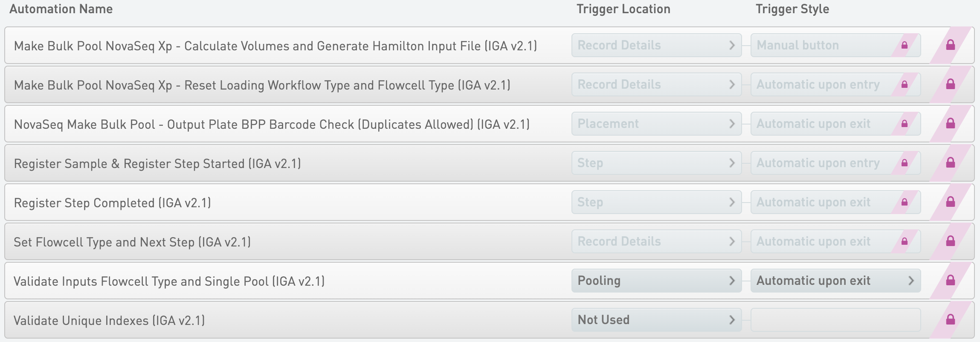Click row lock icon for Register Step Completed
980x342 pixels.
tap(951, 202)
